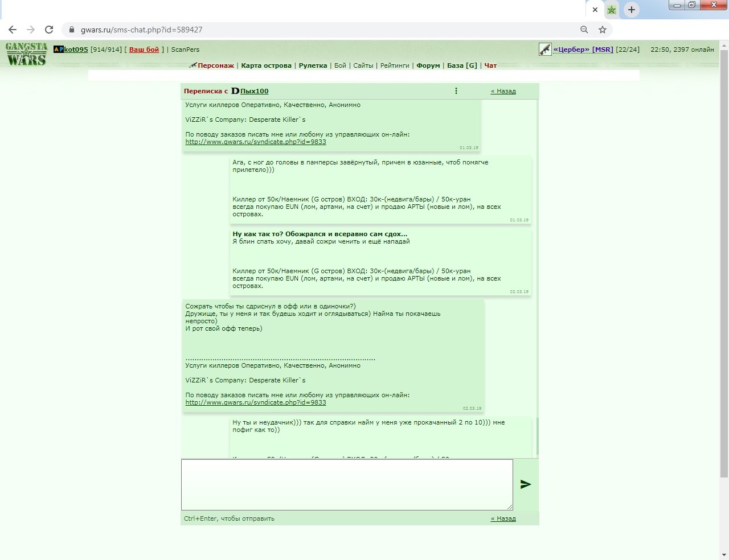The height and width of the screenshot is (560, 729).
Task: Click the page vertical scrollbar
Action: [x=724, y=263]
